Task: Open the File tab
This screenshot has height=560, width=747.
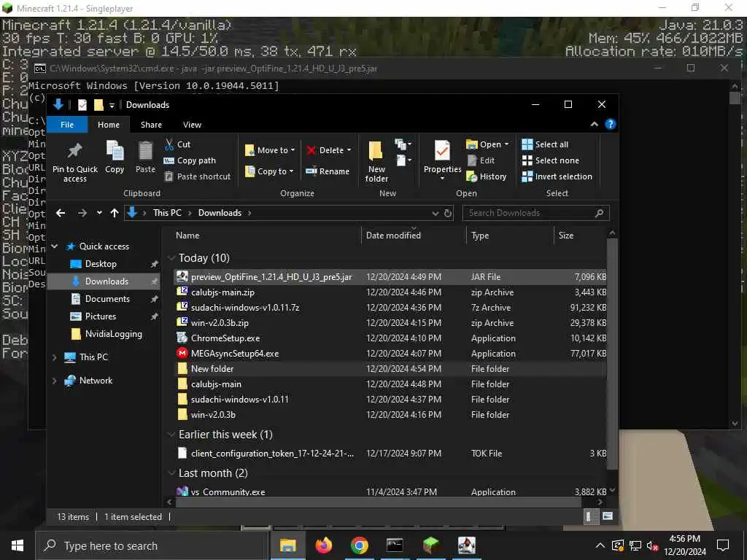Action: click(67, 124)
